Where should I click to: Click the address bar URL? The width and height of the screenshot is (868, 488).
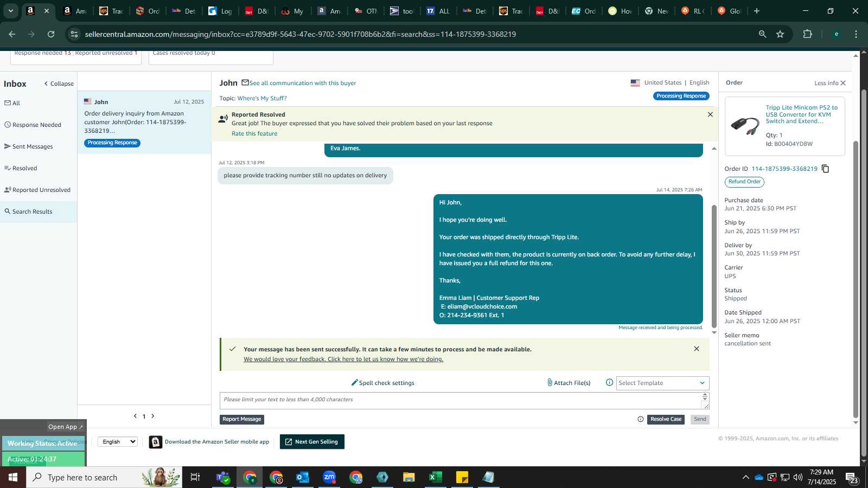(x=300, y=34)
